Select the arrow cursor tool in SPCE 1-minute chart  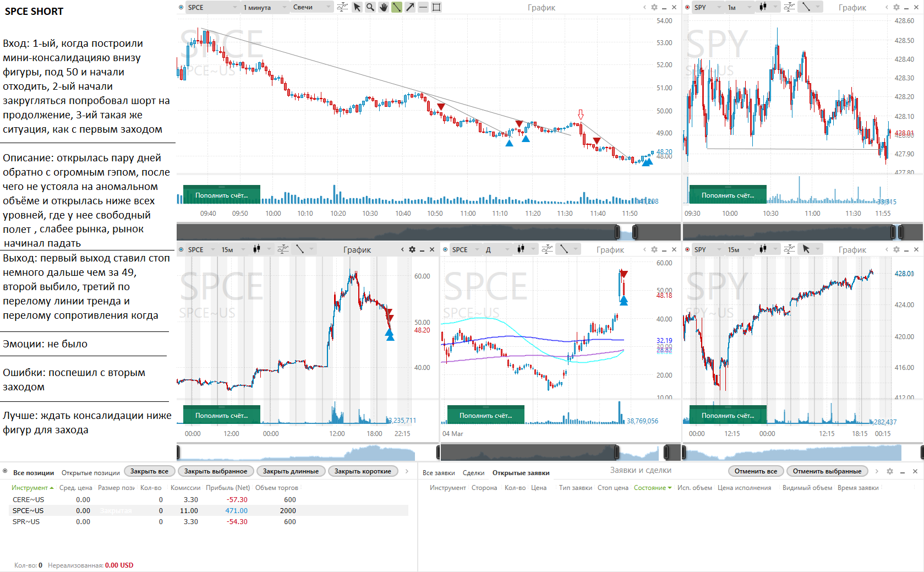point(357,7)
